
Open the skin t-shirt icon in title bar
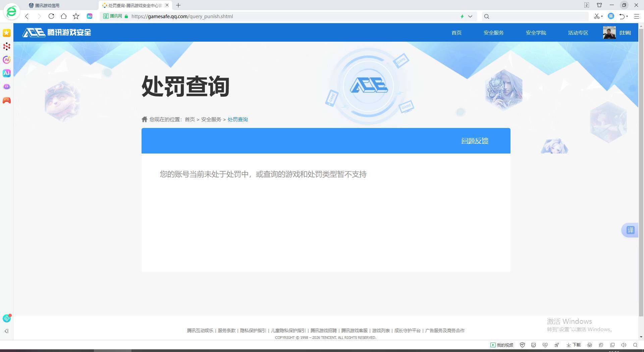pyautogui.click(x=599, y=5)
